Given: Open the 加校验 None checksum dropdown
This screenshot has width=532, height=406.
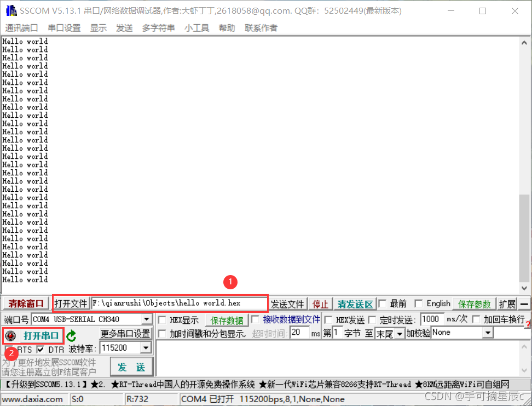Looking at the screenshot, I should tap(488, 333).
